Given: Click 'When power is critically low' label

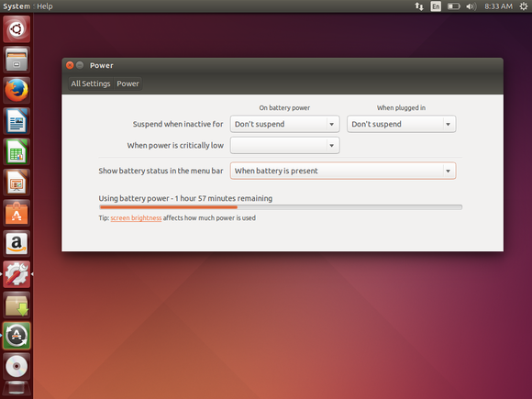Looking at the screenshot, I should (x=175, y=145).
